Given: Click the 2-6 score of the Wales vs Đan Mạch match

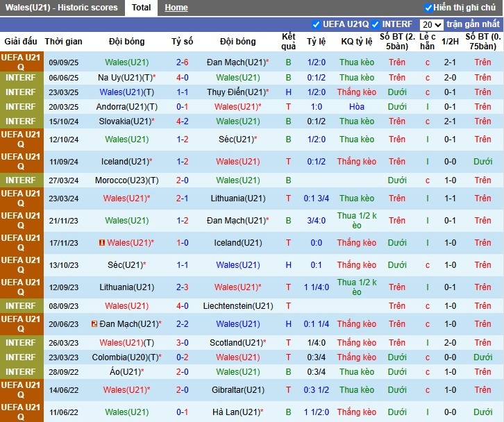Looking at the screenshot, I should 183,62.
